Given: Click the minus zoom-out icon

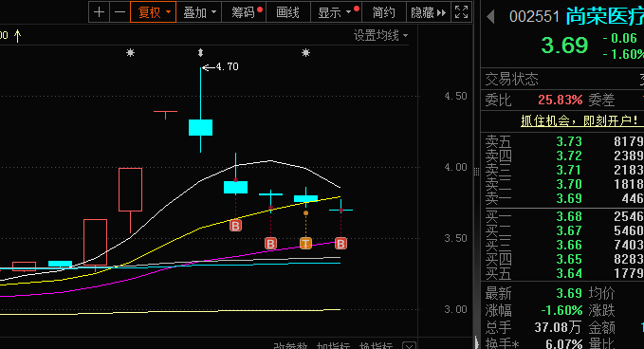Looking at the screenshot, I should (x=120, y=12).
